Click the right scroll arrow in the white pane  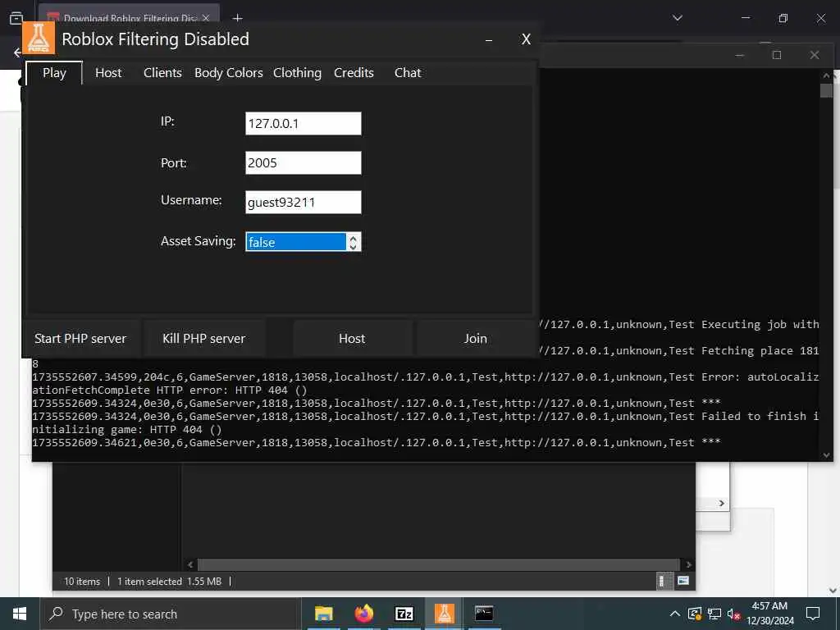click(722, 504)
